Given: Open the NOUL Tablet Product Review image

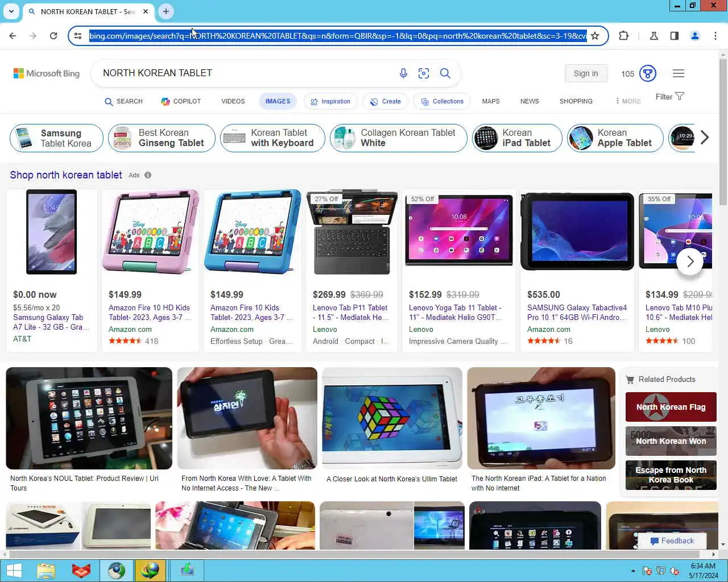Looking at the screenshot, I should (89, 418).
